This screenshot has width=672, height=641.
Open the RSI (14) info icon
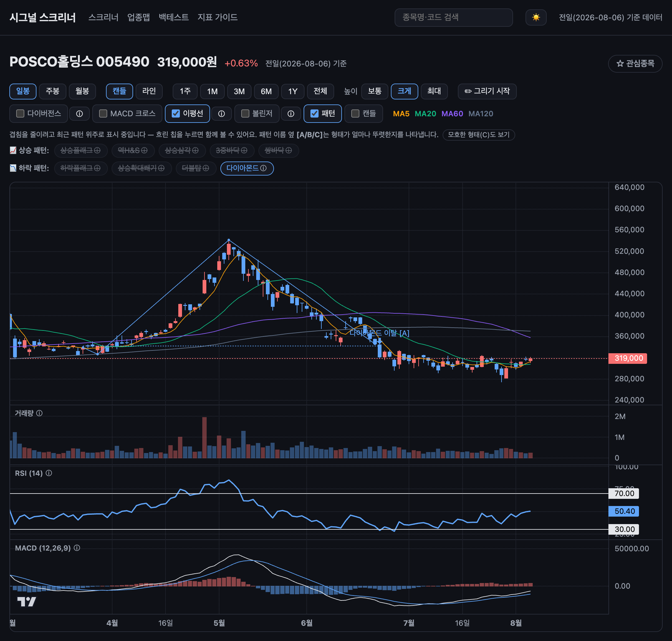[x=49, y=473]
